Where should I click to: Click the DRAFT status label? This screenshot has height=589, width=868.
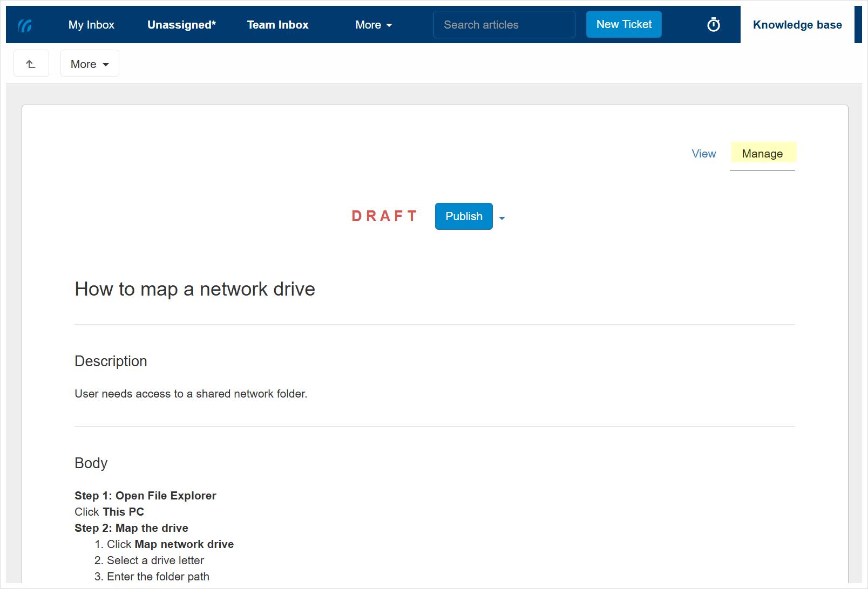coord(384,216)
